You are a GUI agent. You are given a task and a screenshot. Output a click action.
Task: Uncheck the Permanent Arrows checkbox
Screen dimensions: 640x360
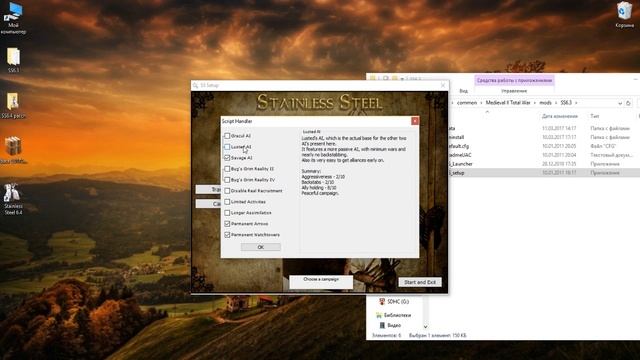point(227,224)
